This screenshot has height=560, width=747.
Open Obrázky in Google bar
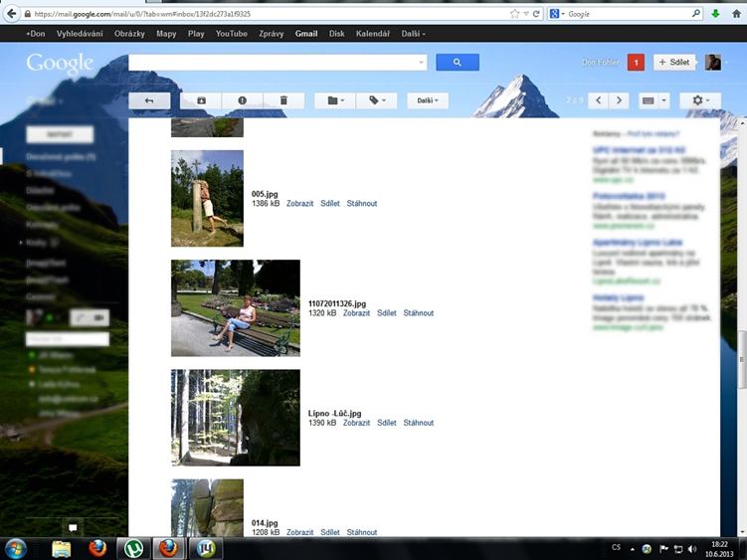[129, 34]
